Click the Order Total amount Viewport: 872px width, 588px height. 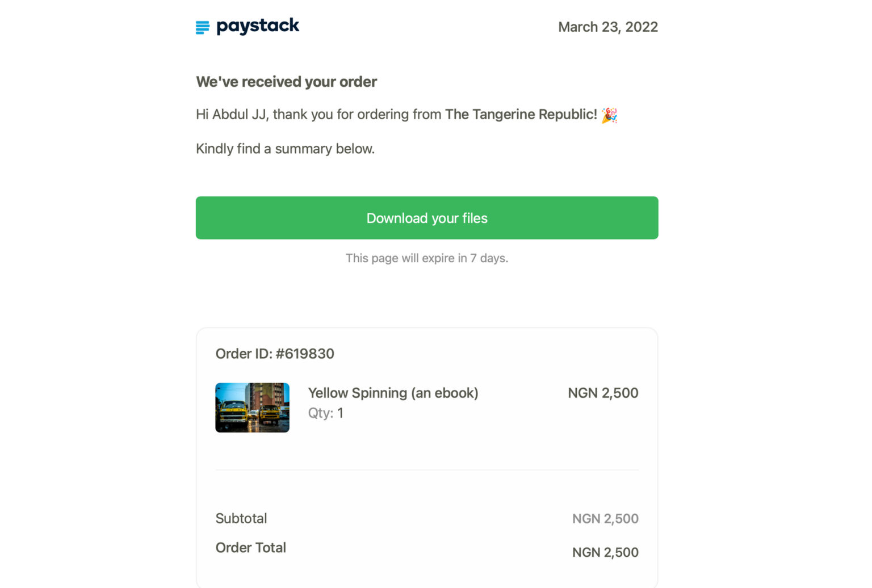coord(605,552)
